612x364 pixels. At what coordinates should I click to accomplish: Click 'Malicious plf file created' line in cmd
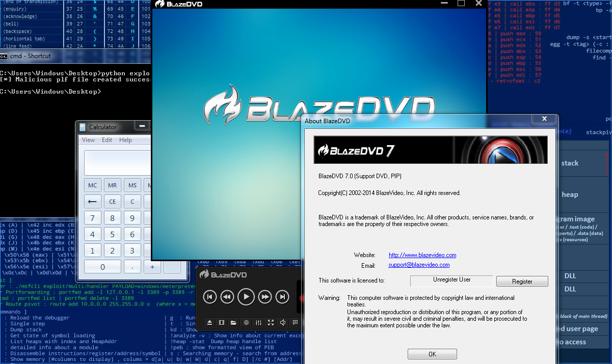tap(75, 79)
